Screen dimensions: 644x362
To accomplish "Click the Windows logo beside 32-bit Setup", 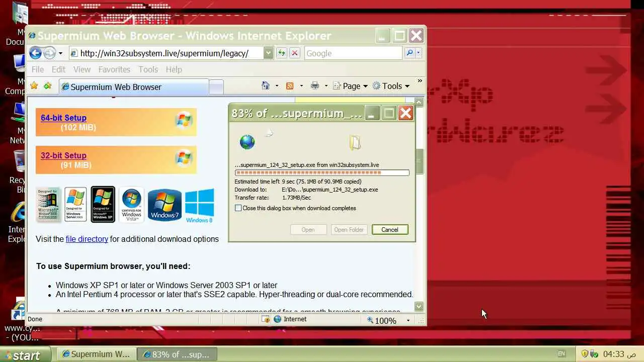I will (x=184, y=158).
